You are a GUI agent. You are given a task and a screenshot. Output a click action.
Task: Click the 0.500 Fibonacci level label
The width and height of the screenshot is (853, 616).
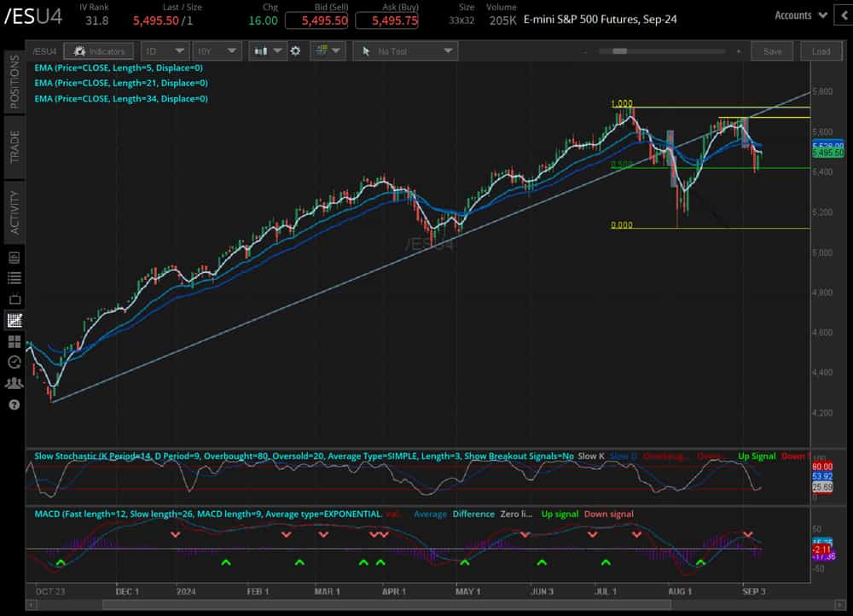tap(622, 165)
